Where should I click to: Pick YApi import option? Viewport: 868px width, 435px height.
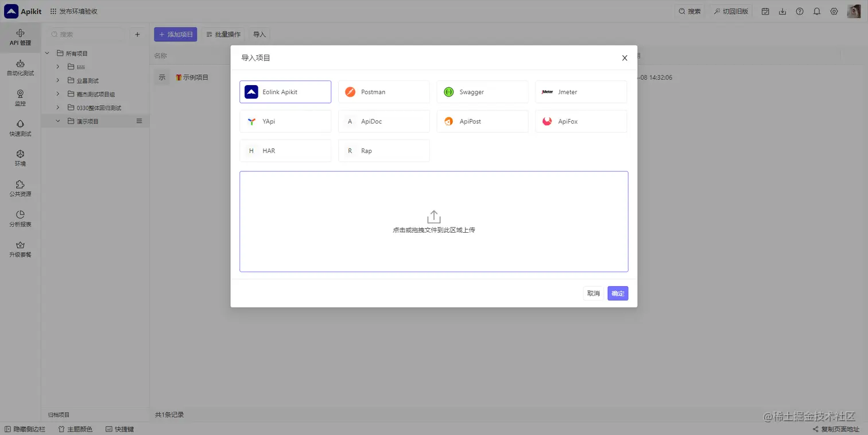pyautogui.click(x=285, y=121)
